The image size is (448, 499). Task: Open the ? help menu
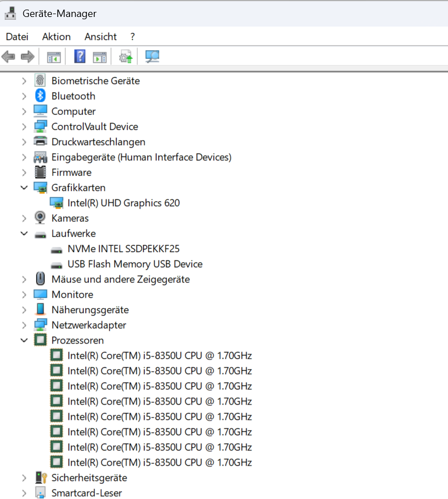click(x=133, y=37)
